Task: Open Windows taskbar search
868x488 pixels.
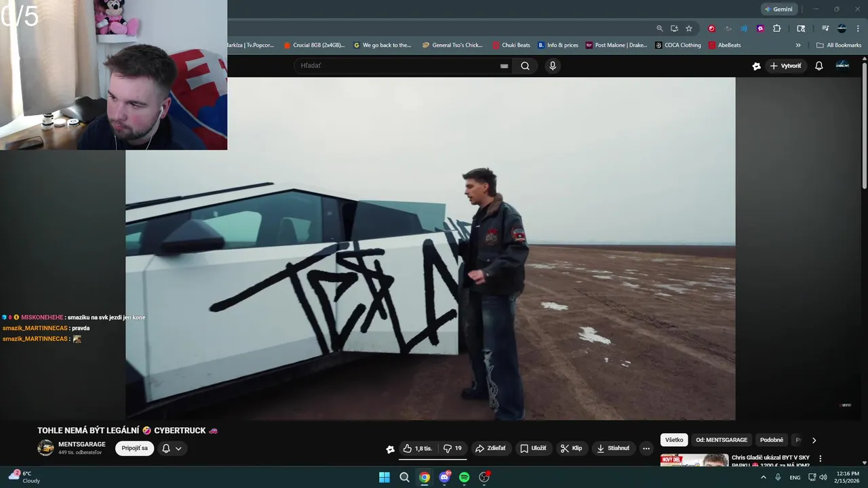Action: tap(404, 477)
